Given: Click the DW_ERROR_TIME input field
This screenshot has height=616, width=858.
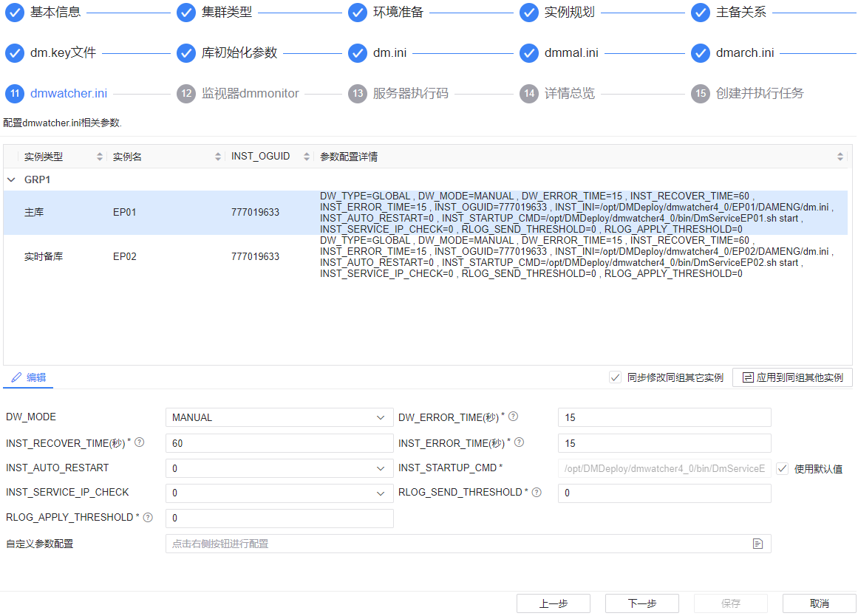Looking at the screenshot, I should click(664, 417).
